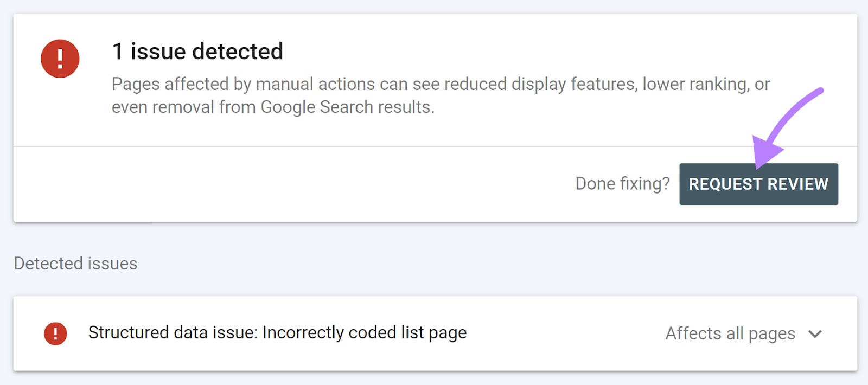Click the '1 issue detected' heading
The width and height of the screenshot is (868, 385).
pos(197,52)
